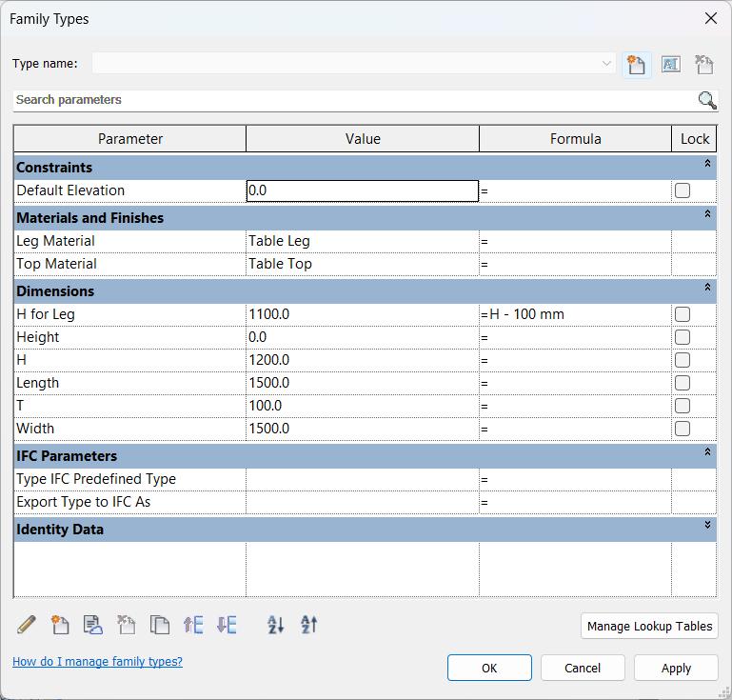Click the copy parameter icon at bottom
This screenshot has width=732, height=700.
tap(160, 625)
